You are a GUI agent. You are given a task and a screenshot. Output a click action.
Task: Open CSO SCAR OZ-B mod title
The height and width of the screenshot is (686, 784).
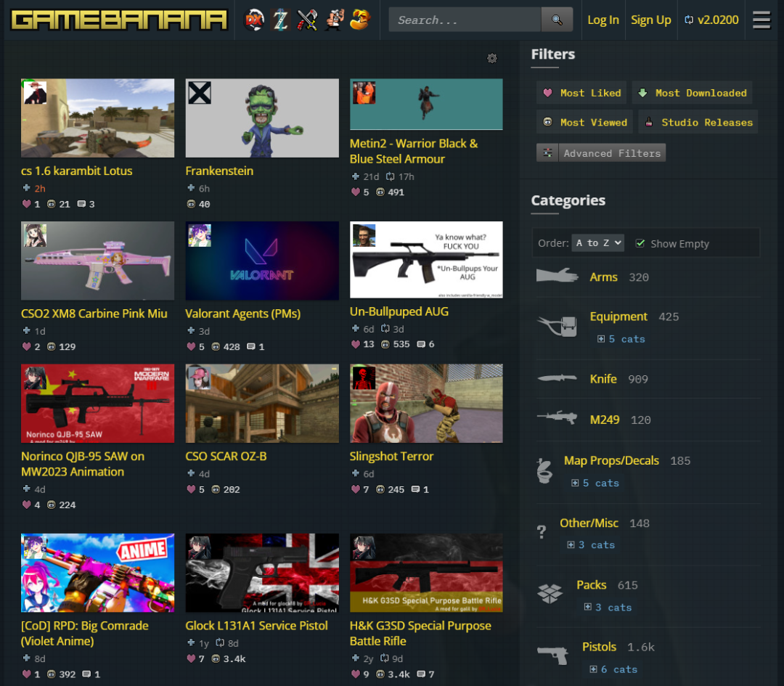(x=226, y=457)
